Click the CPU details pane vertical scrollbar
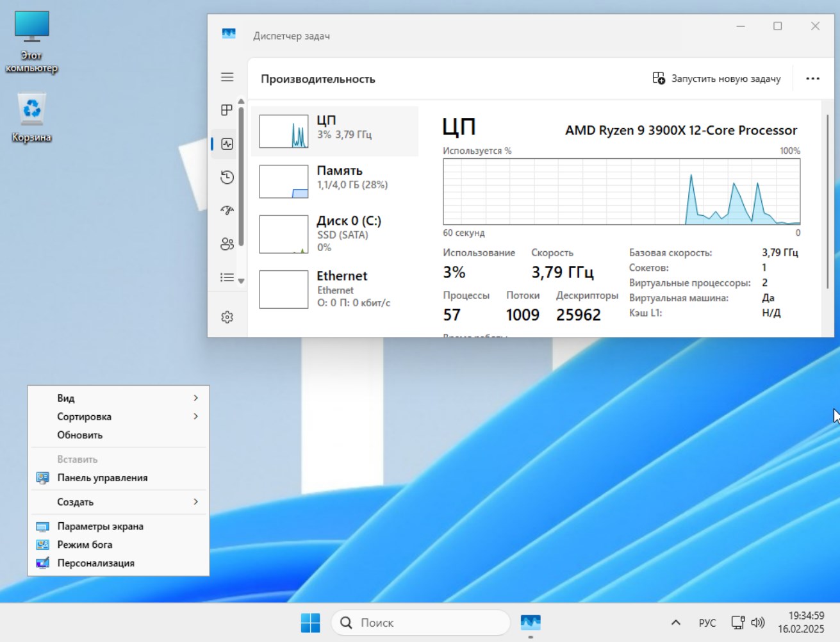Screen dimensions: 840x642 click(x=828, y=201)
